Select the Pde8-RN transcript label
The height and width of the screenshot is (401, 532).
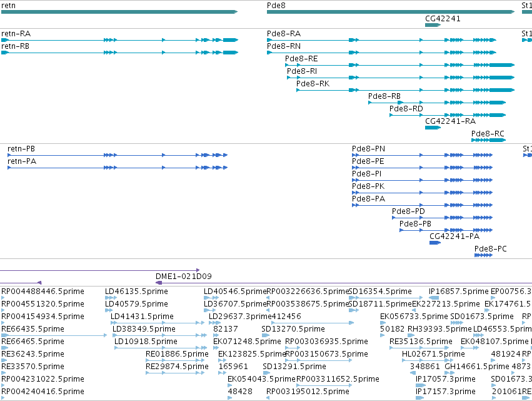coord(284,46)
